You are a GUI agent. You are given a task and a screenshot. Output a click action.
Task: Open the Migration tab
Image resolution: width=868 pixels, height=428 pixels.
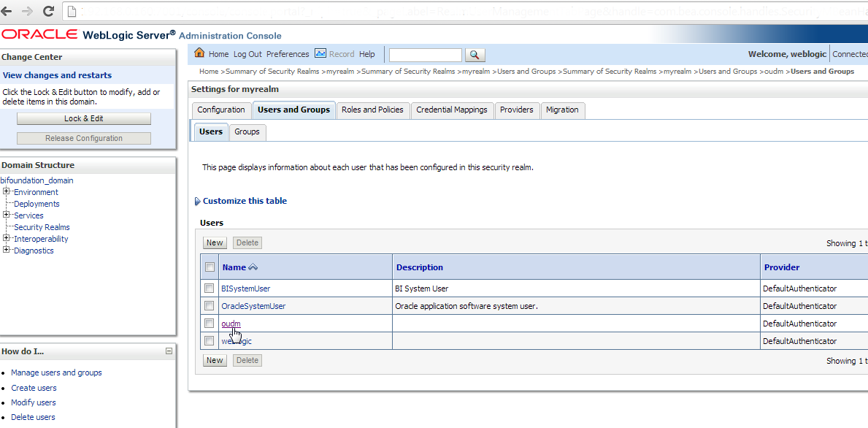point(562,110)
